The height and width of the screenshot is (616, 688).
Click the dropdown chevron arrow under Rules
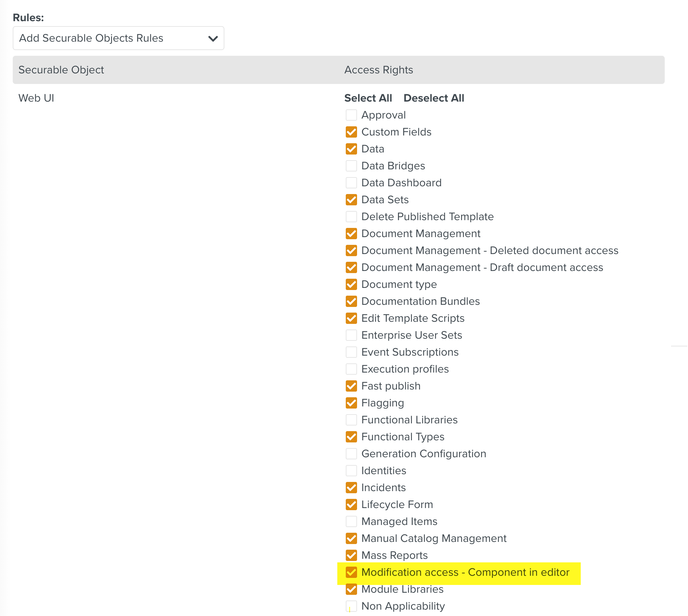213,38
